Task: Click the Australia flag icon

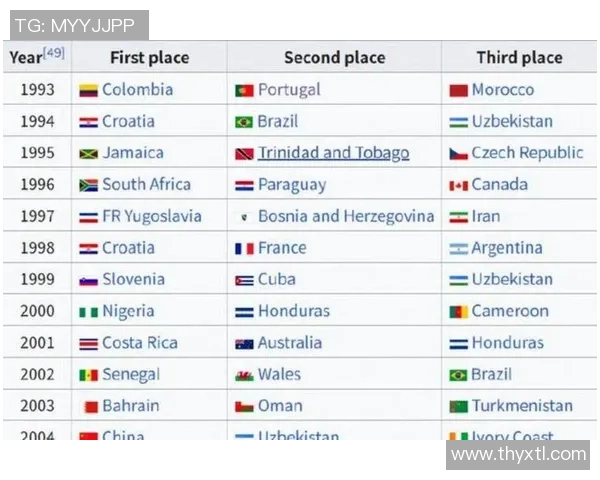Action: (x=244, y=344)
